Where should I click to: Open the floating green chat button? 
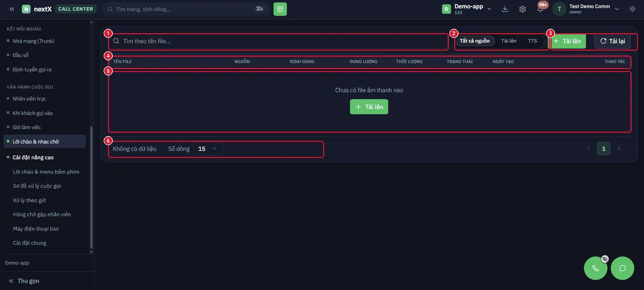point(623,268)
